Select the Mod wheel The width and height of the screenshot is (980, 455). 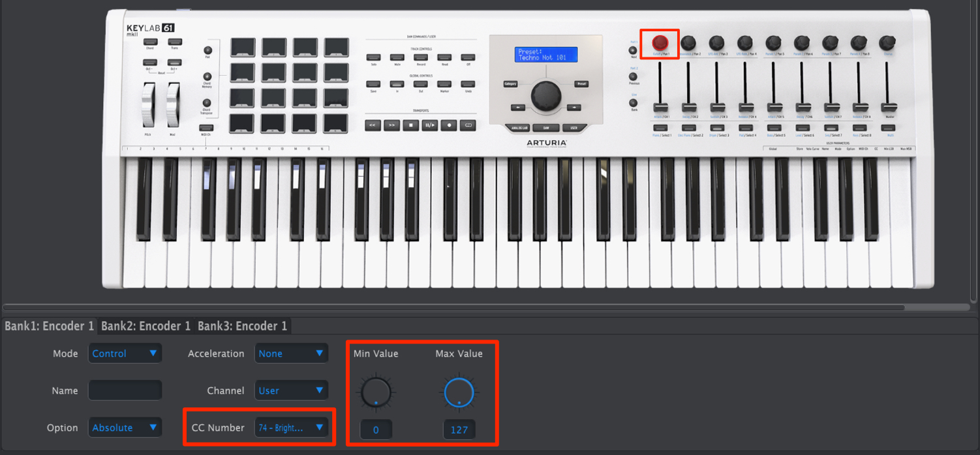[172, 105]
